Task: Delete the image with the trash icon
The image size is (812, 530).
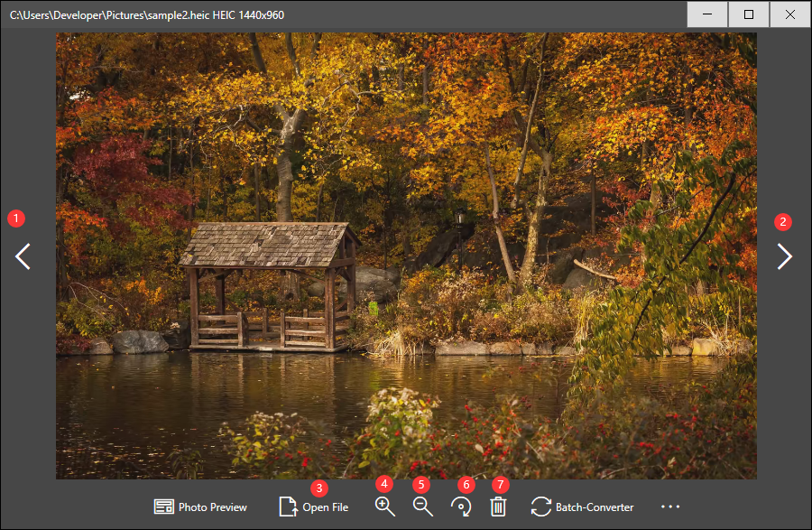Action: (x=498, y=507)
